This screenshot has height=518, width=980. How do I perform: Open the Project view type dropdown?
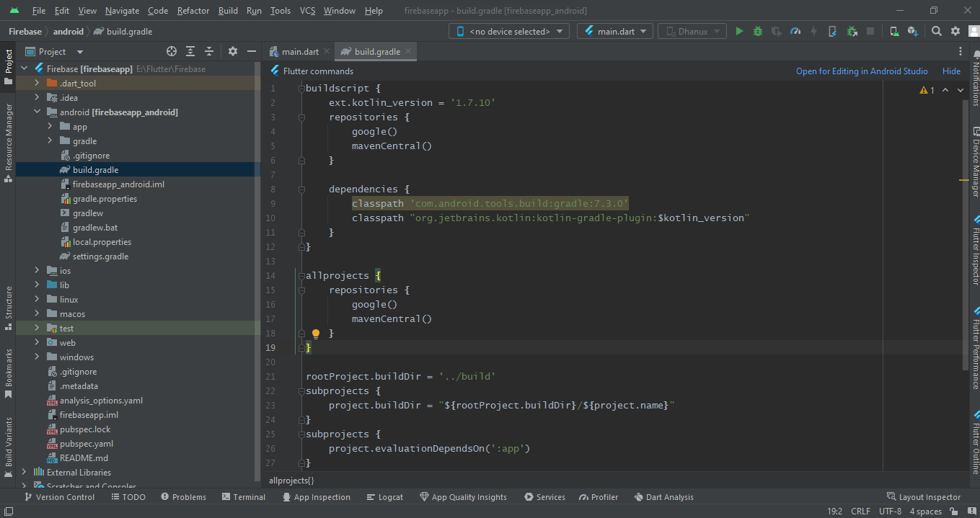click(55, 51)
